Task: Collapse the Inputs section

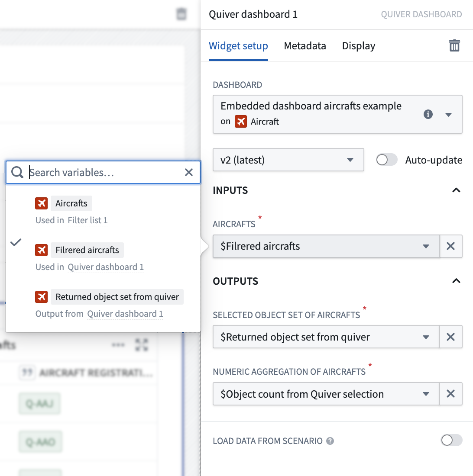Action: tap(456, 190)
